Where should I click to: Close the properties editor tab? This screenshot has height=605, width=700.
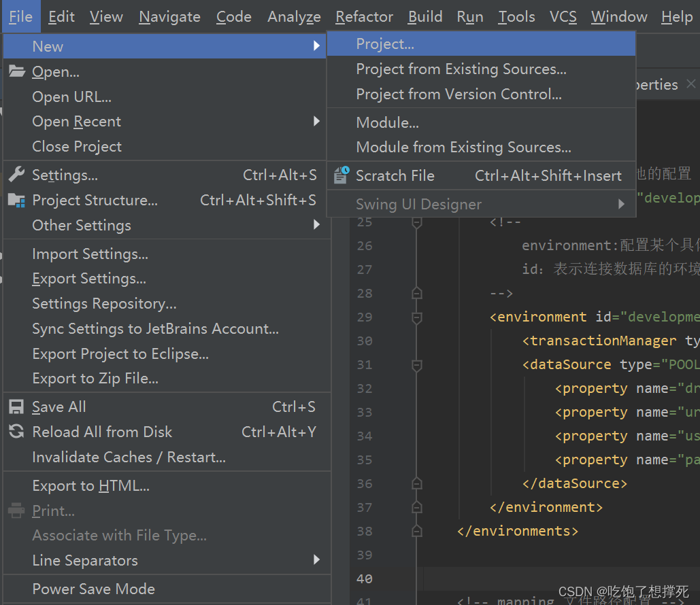[x=690, y=84]
